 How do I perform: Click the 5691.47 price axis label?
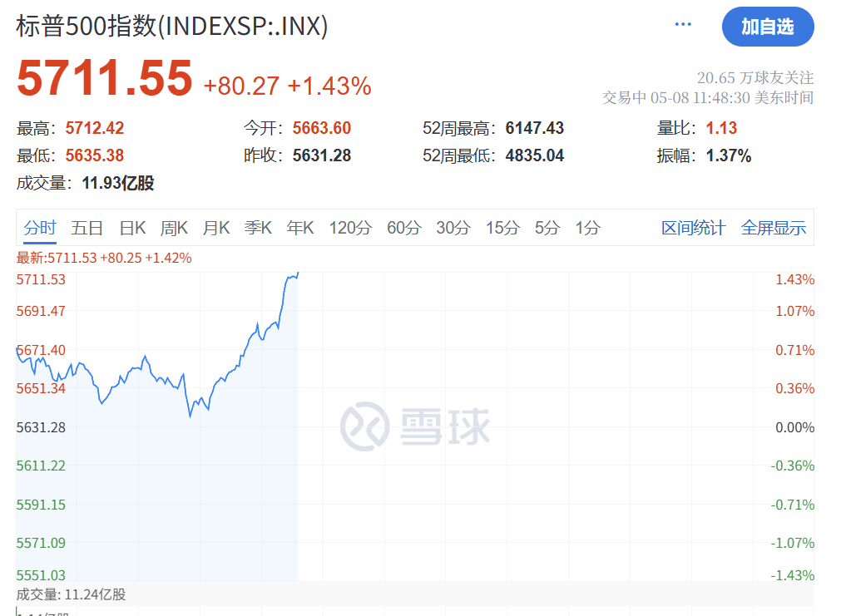41,311
